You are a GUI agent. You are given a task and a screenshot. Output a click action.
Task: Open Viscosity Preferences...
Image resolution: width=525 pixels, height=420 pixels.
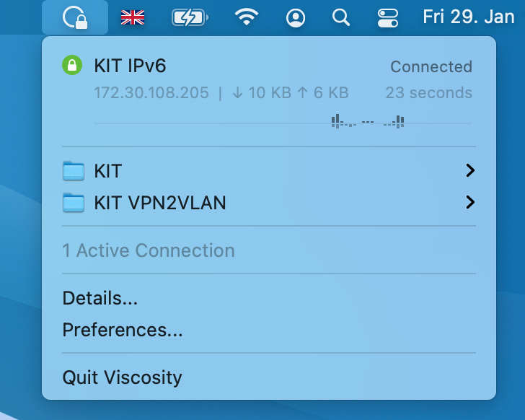(x=123, y=330)
